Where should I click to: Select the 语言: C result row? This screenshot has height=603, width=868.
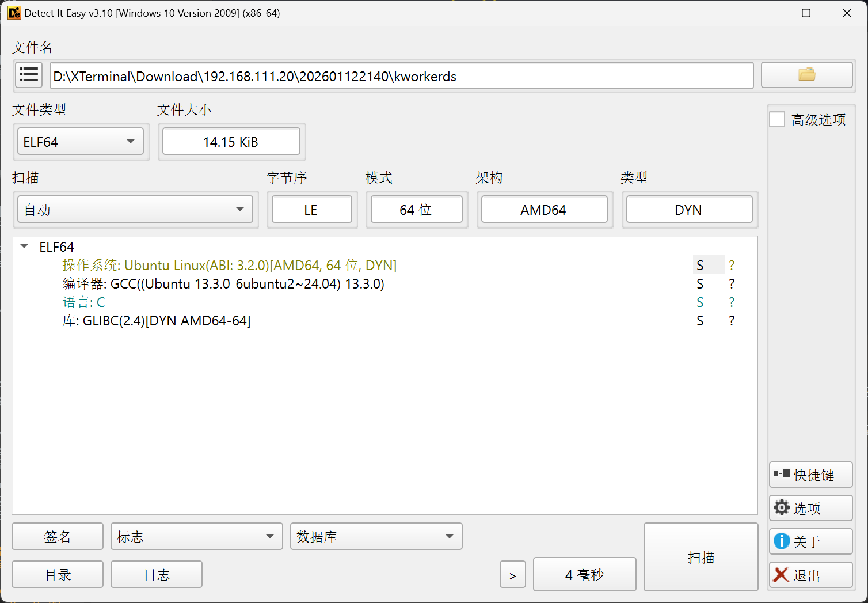coord(83,302)
